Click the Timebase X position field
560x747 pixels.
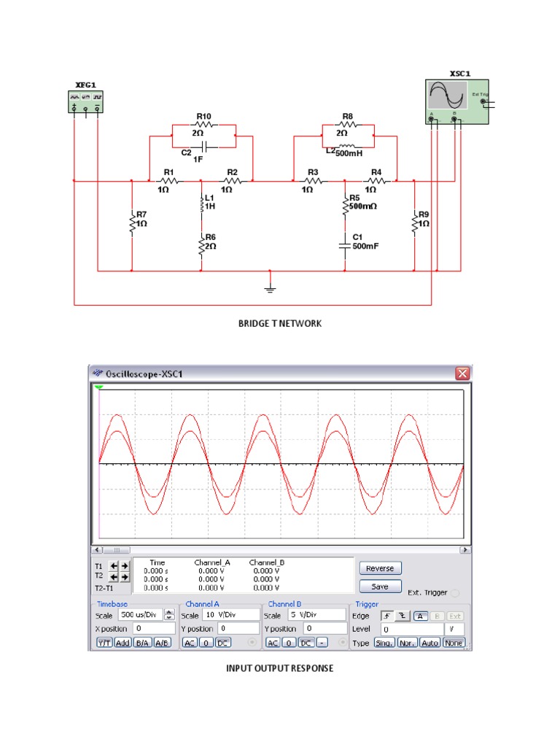[154, 628]
